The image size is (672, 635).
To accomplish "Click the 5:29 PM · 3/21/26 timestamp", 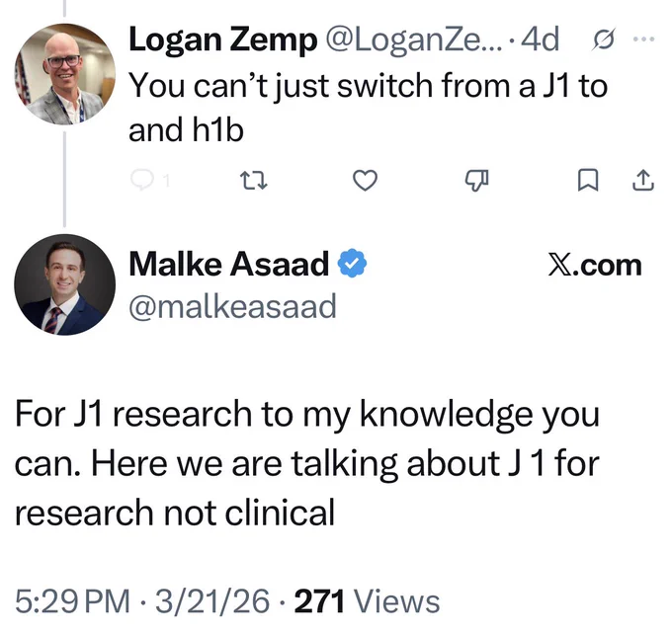I will [x=142, y=601].
